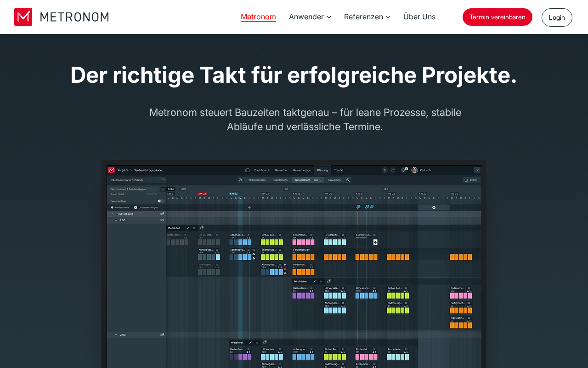Image resolution: width=588 pixels, height=368 pixels.
Task: Click the undo arrow icon
Action: pos(385,170)
